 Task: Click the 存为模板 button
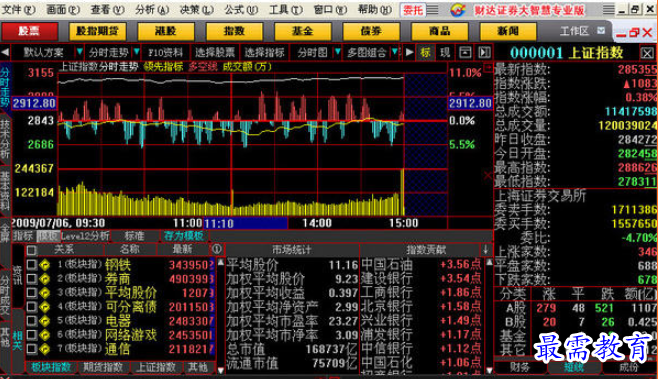point(183,236)
